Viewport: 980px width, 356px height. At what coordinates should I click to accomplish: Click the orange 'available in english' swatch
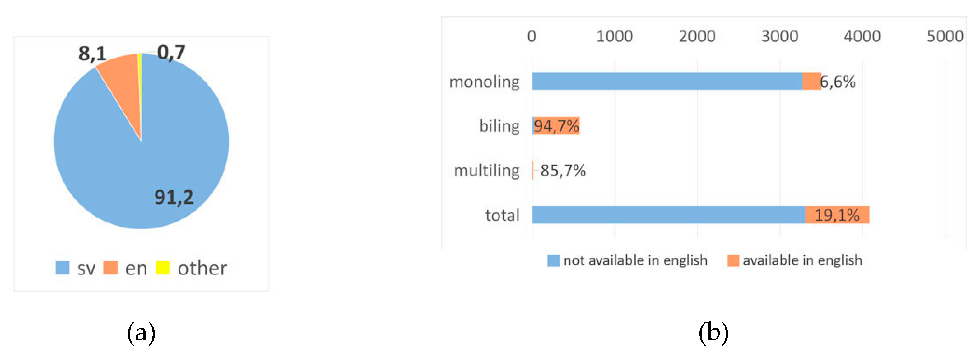point(733,261)
